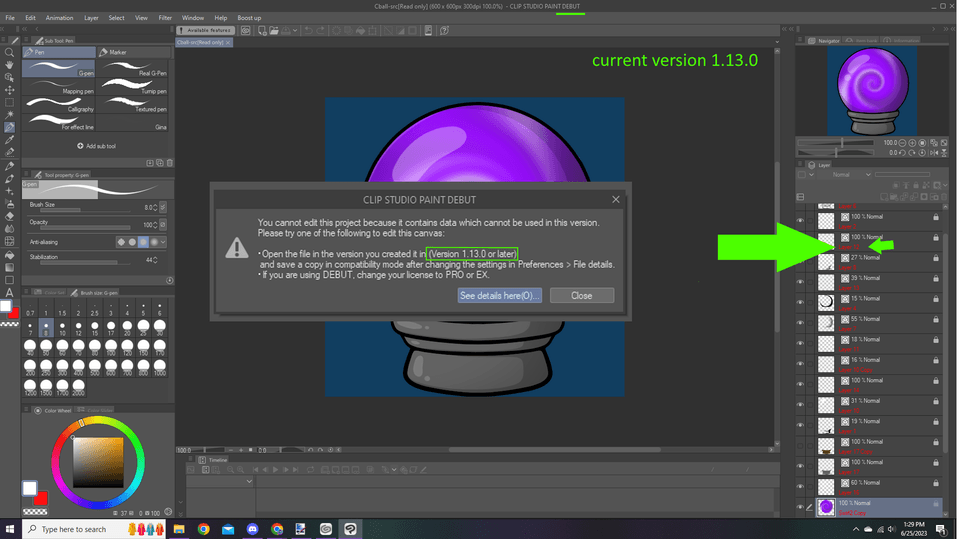The width and height of the screenshot is (960, 539).
Task: Select the Zoom magnifier tool
Action: point(9,53)
